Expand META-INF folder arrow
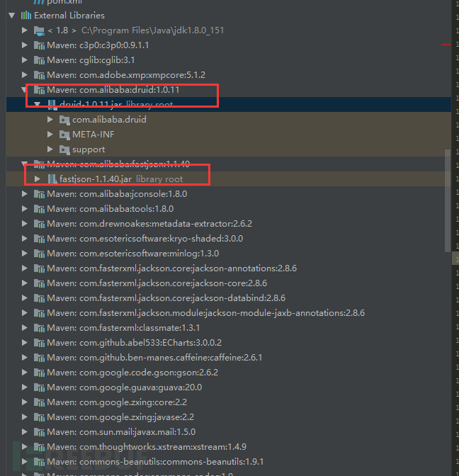The width and height of the screenshot is (459, 476). [50, 134]
